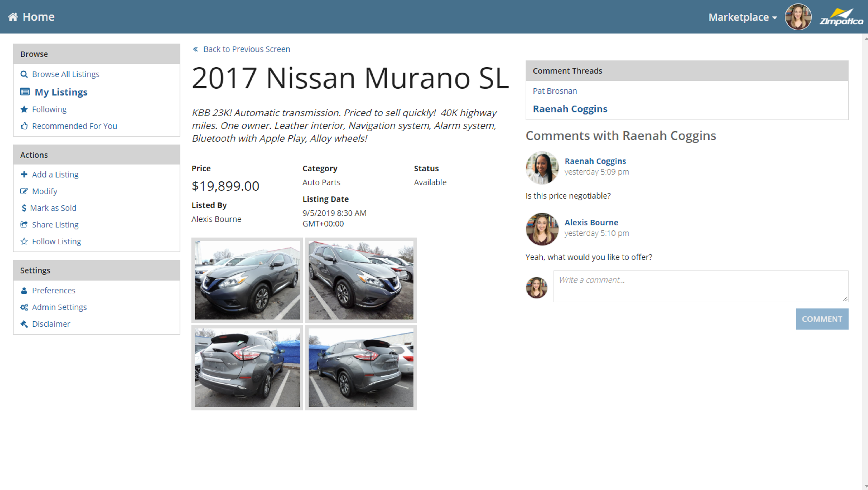Click the 'Is this price negotiable?' comment

pos(568,196)
